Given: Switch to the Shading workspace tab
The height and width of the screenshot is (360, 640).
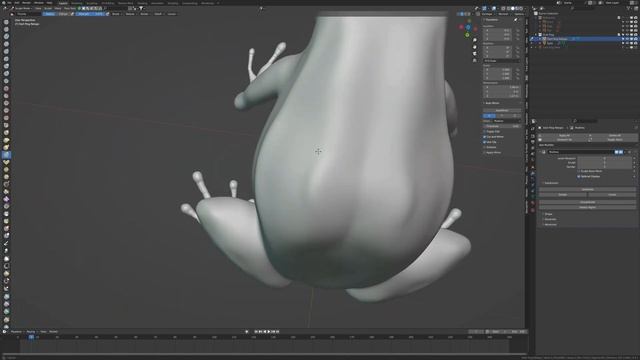Looking at the screenshot, I should pos(142,3).
